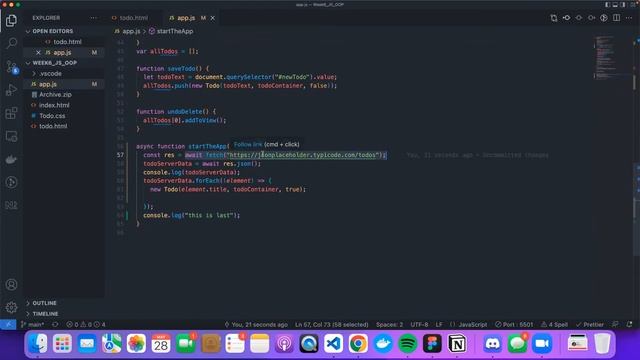Change encoding via UTF-8 status item
This screenshot has height=360, width=640.
419,324
